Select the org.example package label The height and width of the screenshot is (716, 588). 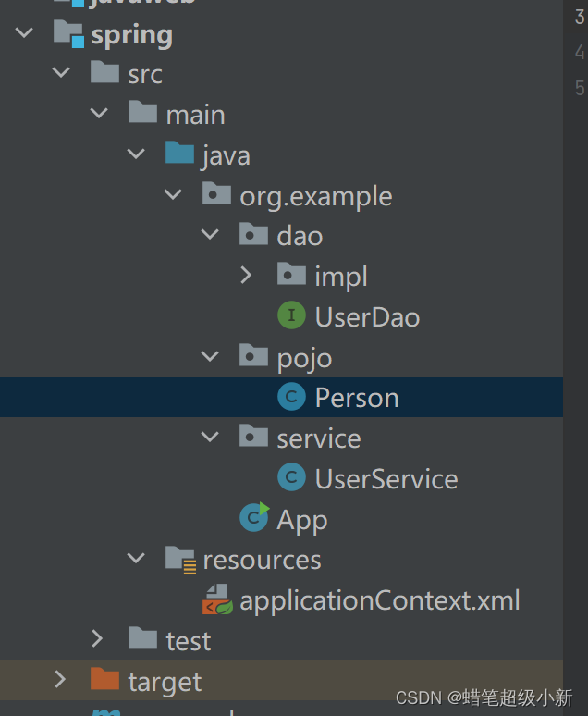316,197
